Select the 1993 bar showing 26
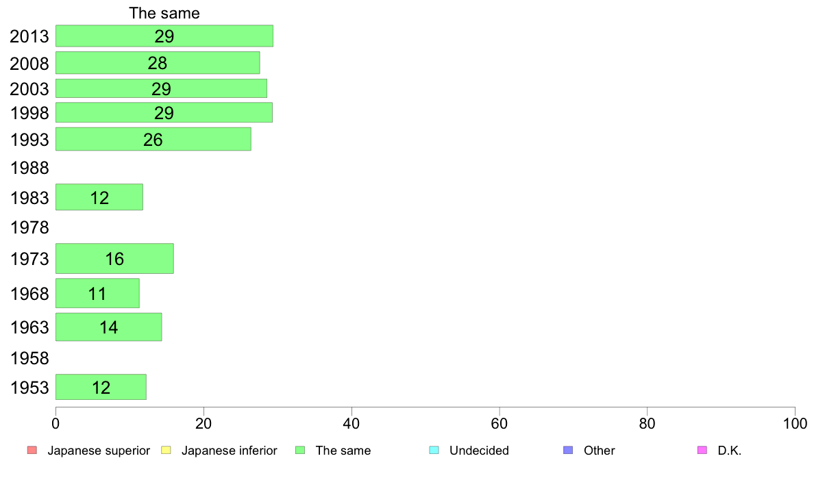The image size is (814, 504). 153,139
